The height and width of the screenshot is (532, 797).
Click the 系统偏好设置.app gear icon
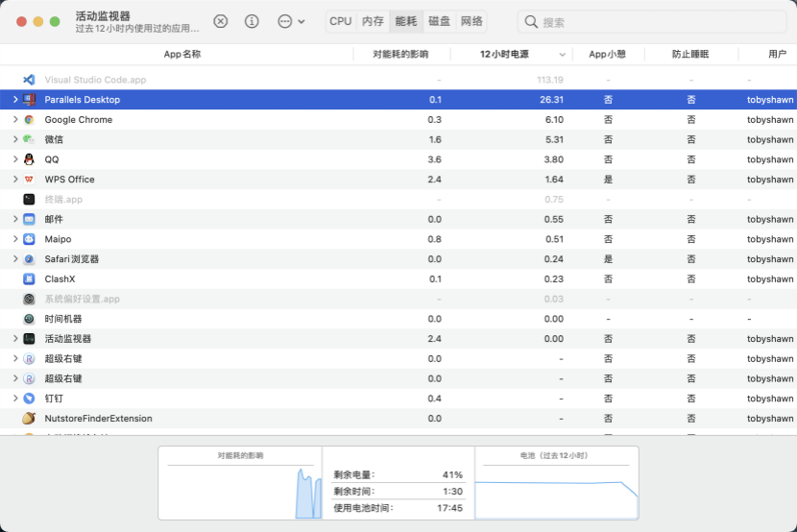coord(29,299)
